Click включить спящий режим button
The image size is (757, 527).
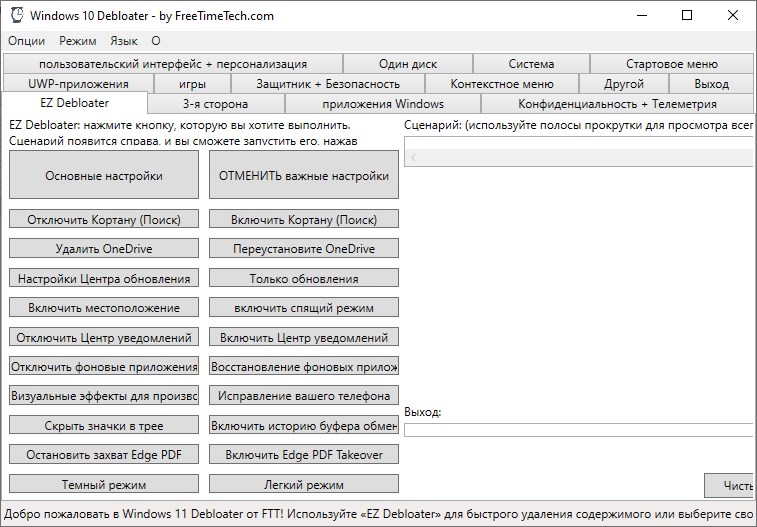(x=304, y=307)
